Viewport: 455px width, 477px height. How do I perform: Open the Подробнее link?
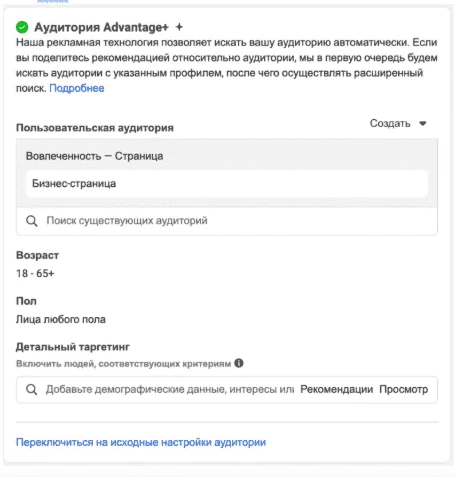pos(77,88)
